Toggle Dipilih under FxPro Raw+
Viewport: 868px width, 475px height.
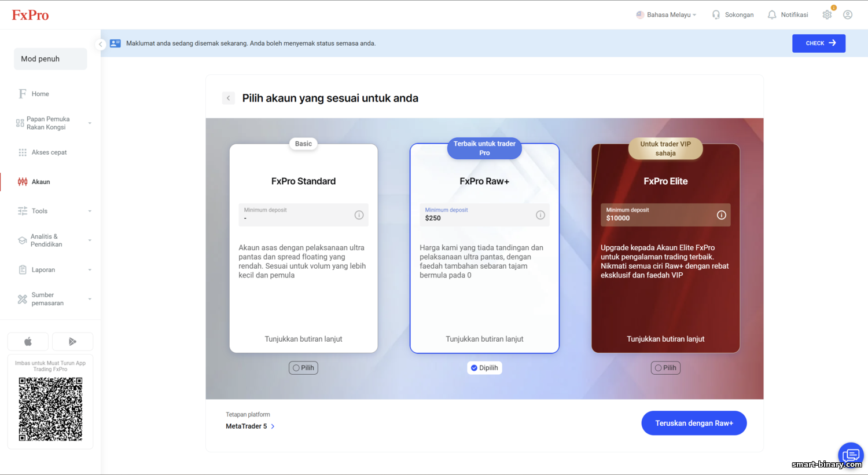(x=484, y=368)
